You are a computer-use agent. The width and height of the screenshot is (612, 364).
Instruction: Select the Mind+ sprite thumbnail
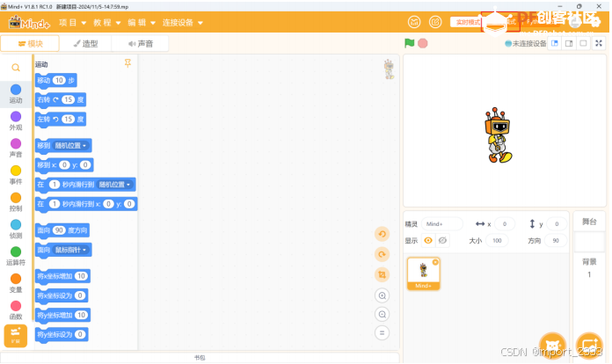[423, 273]
